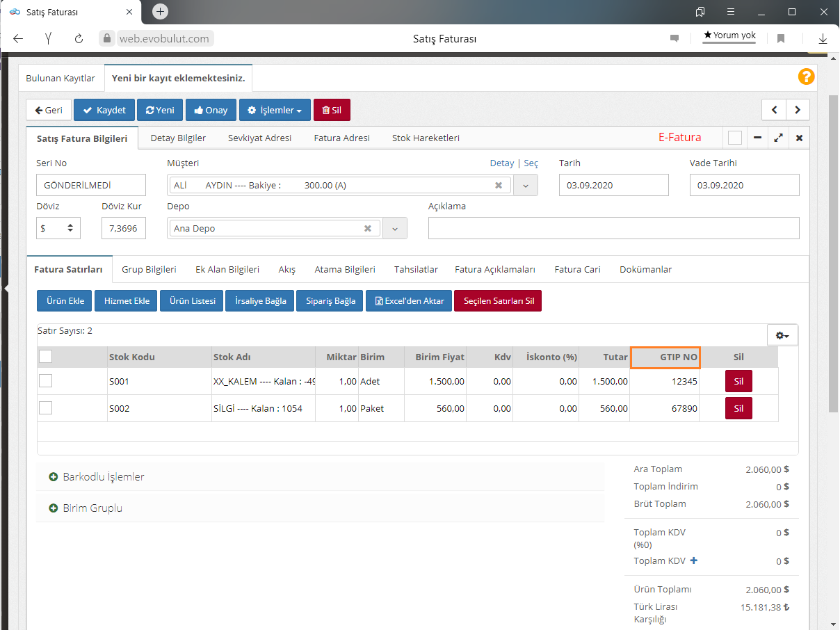840x630 pixels.
Task: Clear the selected customer with X icon
Action: coord(499,186)
